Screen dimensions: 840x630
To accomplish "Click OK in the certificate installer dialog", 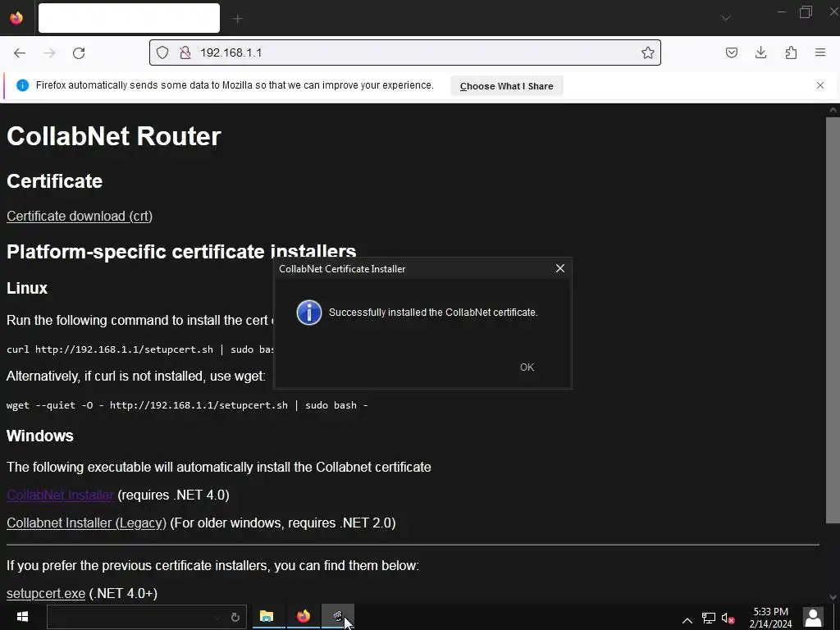I will click(527, 367).
